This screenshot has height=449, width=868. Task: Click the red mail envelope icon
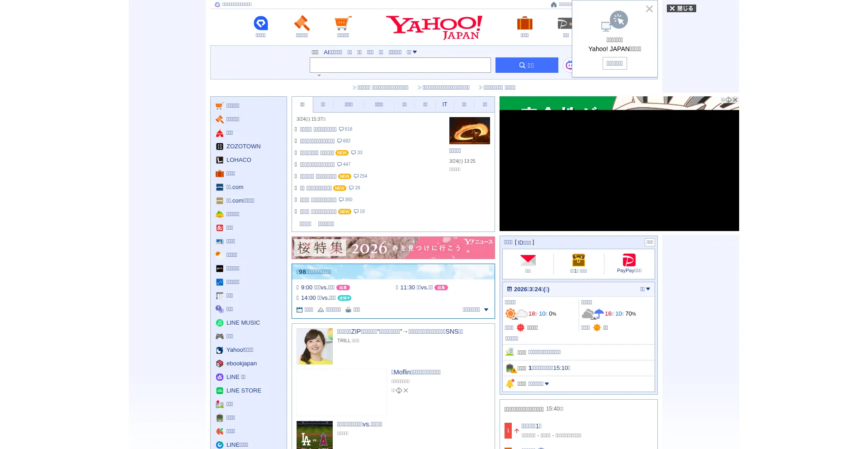pos(528,260)
